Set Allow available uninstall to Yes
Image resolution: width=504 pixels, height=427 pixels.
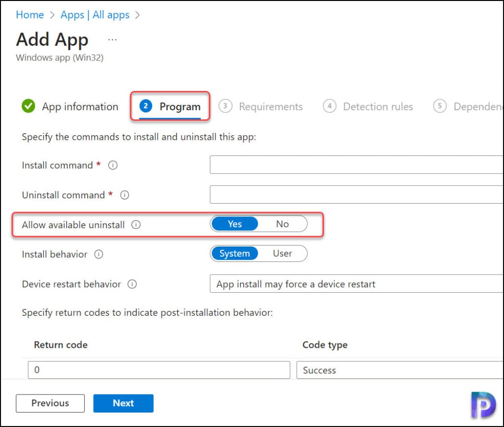click(235, 224)
